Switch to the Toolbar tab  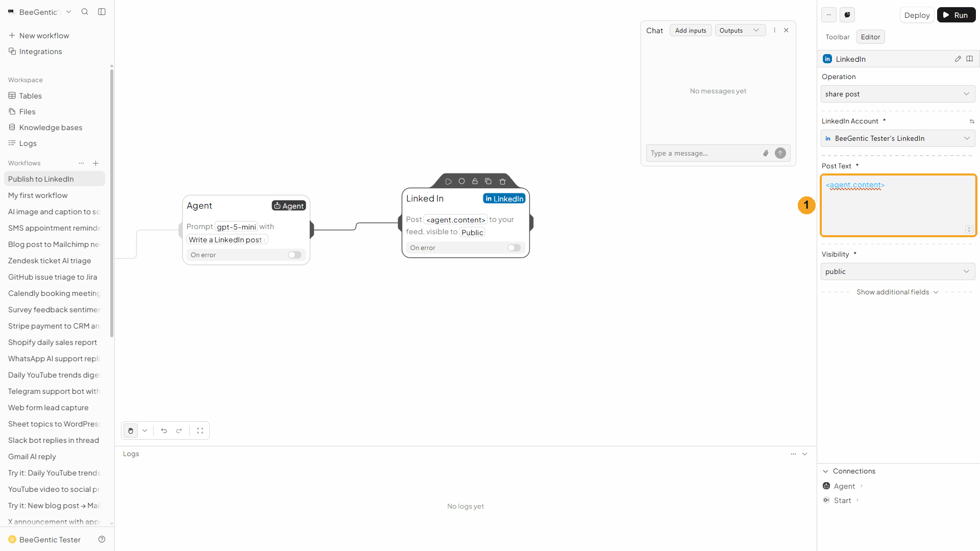[x=838, y=37]
